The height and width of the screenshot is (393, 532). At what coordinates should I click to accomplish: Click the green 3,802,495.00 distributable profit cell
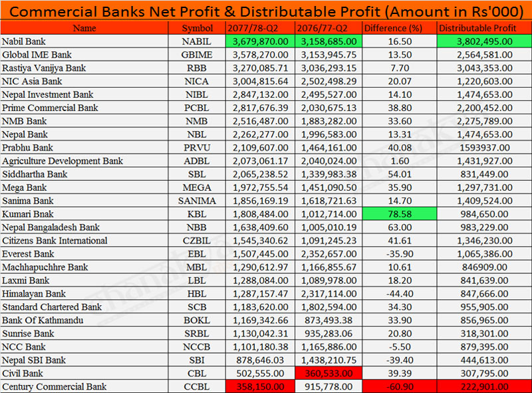[483, 41]
